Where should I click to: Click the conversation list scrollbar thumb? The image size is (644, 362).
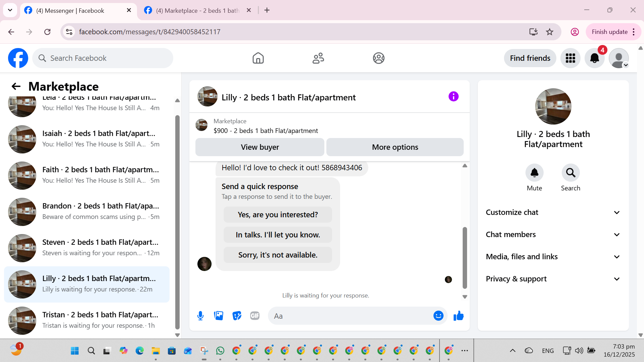click(x=177, y=222)
